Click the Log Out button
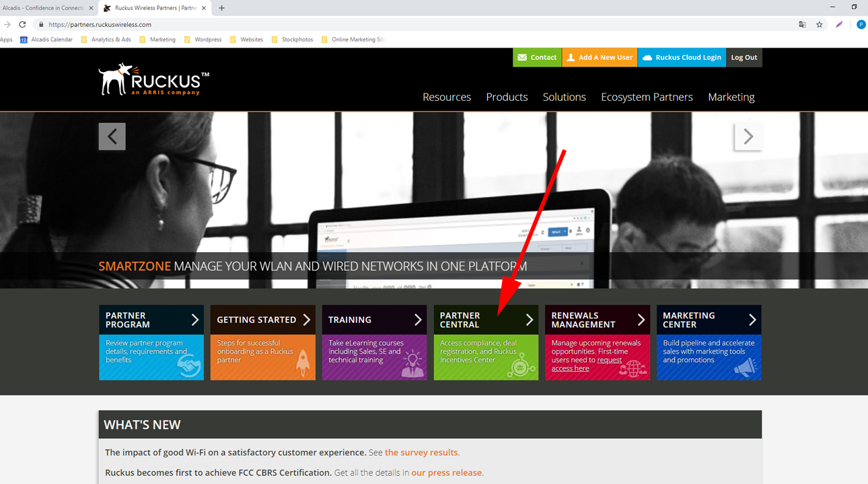This screenshot has height=484, width=868. [744, 58]
